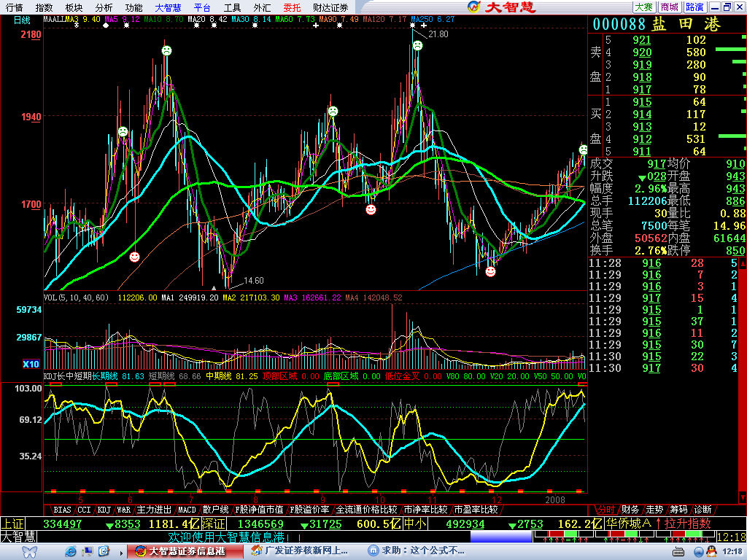The image size is (747, 560).
Task: Open the 分析 menu
Action: (104, 7)
